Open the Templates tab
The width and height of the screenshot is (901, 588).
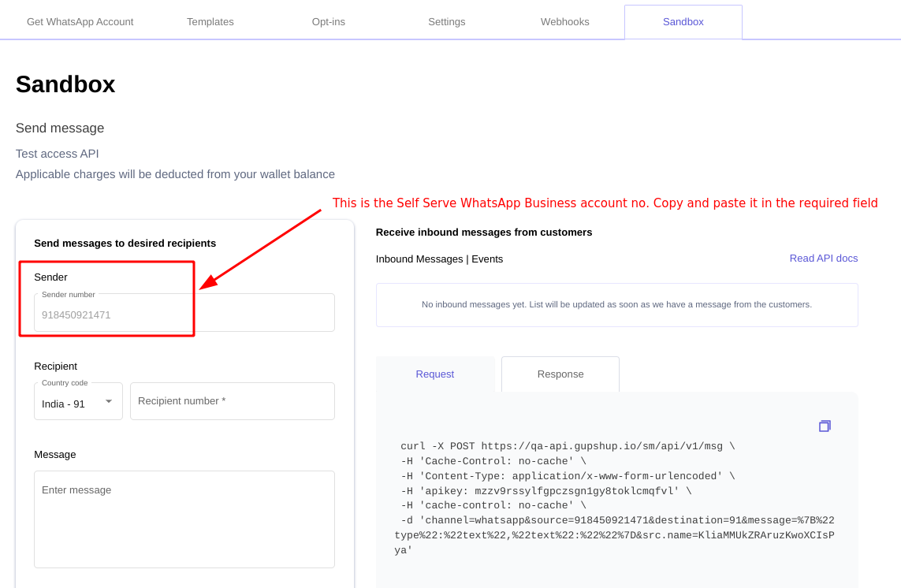coord(210,22)
